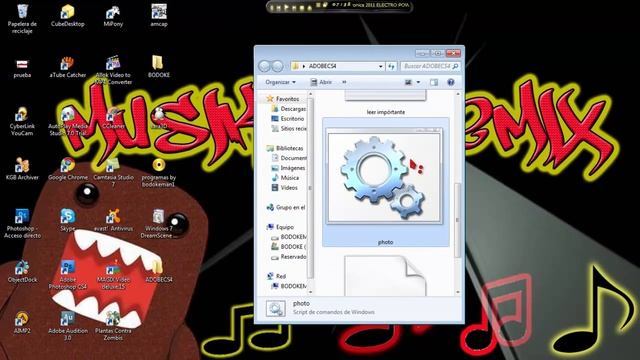
Task: Go to Descargas in the navigation pane
Action: pyautogui.click(x=289, y=109)
